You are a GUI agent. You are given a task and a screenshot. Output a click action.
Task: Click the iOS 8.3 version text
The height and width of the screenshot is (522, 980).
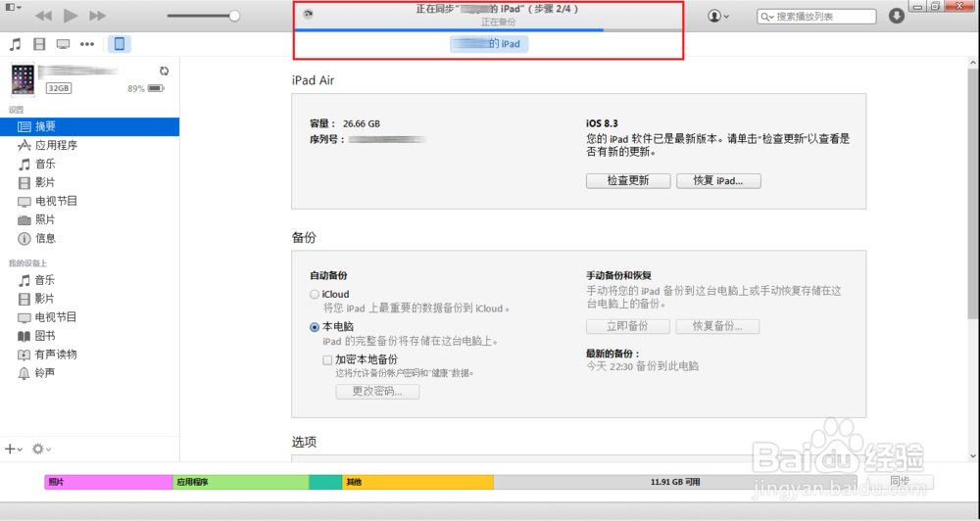tap(602, 123)
